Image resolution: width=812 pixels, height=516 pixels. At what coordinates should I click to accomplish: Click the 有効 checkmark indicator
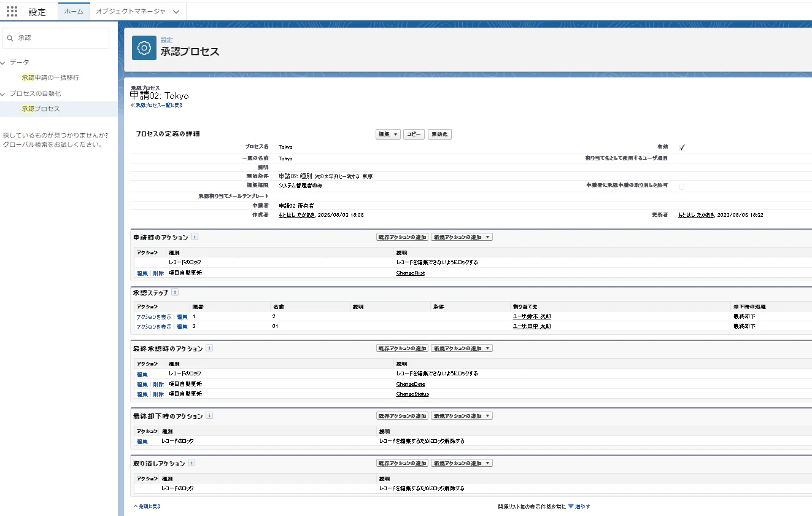coord(682,147)
